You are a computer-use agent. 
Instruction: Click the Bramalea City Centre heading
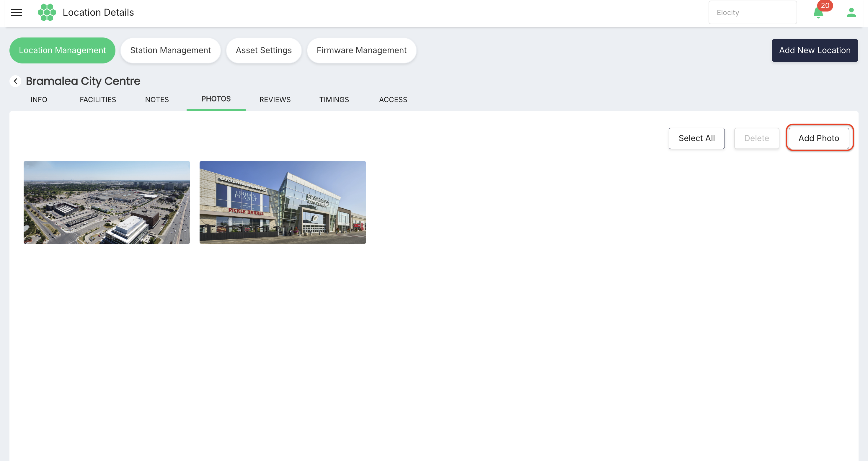coord(83,81)
